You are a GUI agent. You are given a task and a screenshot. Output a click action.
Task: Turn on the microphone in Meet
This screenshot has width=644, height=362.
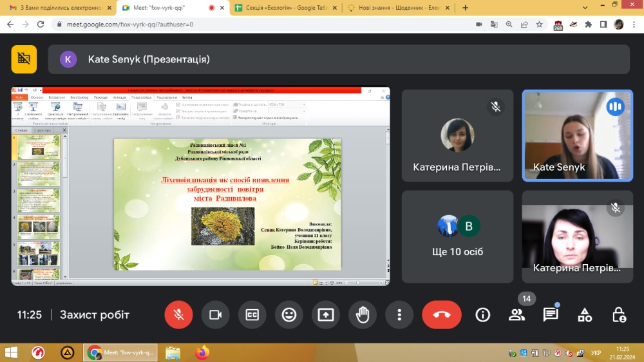[x=178, y=315]
